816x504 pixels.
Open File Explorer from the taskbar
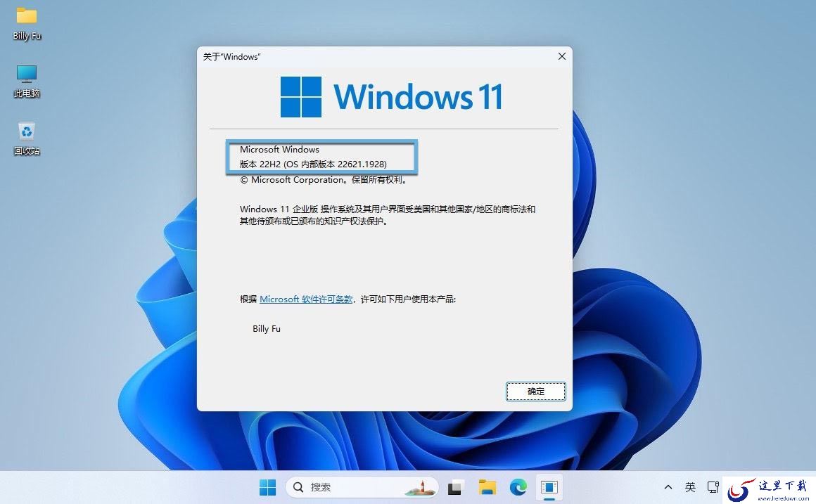click(x=487, y=487)
